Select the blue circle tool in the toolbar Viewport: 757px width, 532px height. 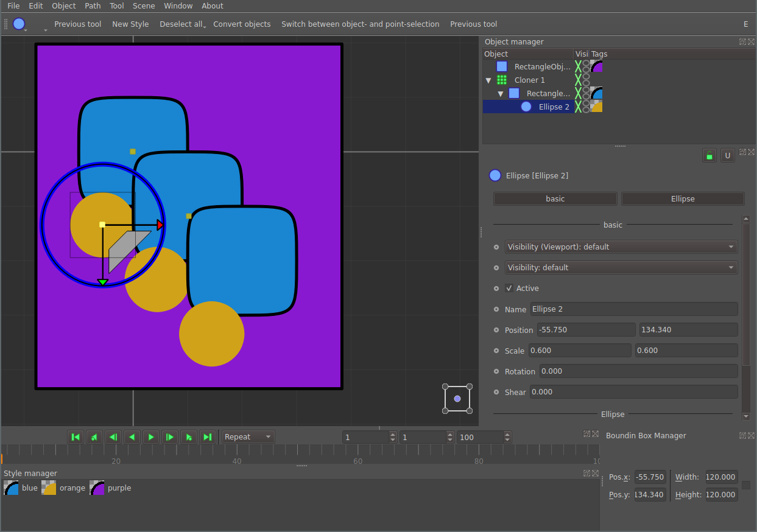[x=19, y=24]
